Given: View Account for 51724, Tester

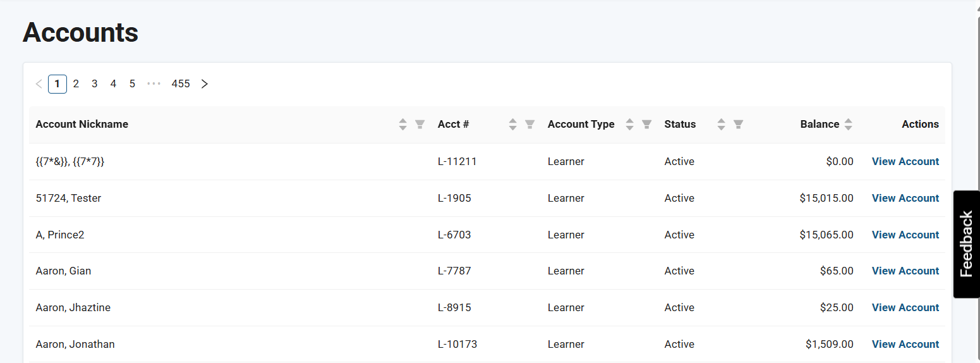Looking at the screenshot, I should (905, 199).
